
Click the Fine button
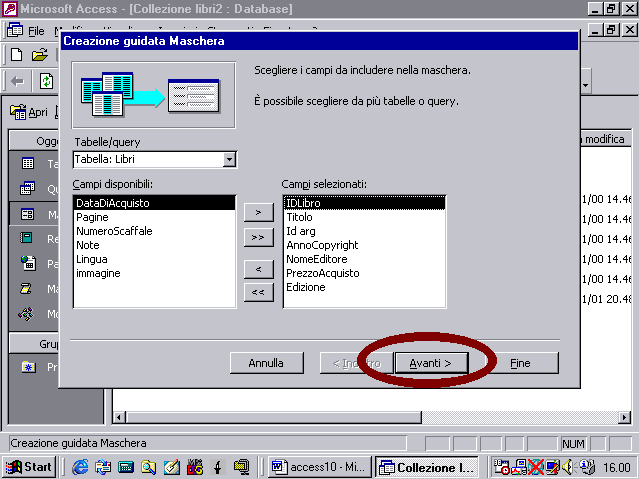(x=522, y=363)
